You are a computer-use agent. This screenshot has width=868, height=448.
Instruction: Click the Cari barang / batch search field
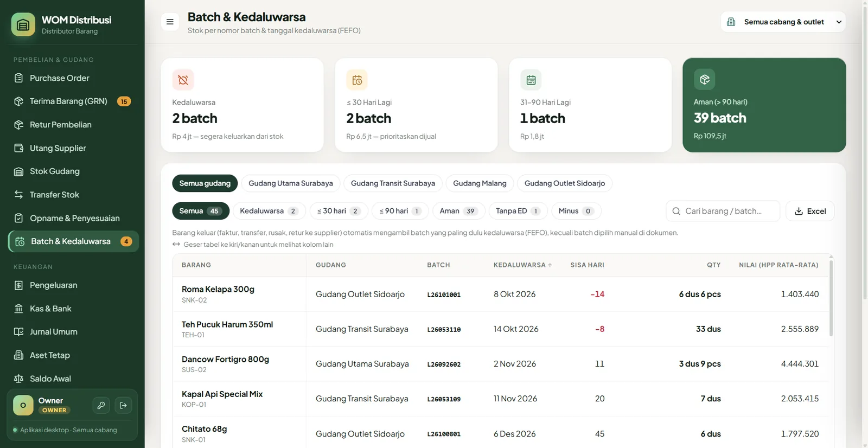coord(723,211)
